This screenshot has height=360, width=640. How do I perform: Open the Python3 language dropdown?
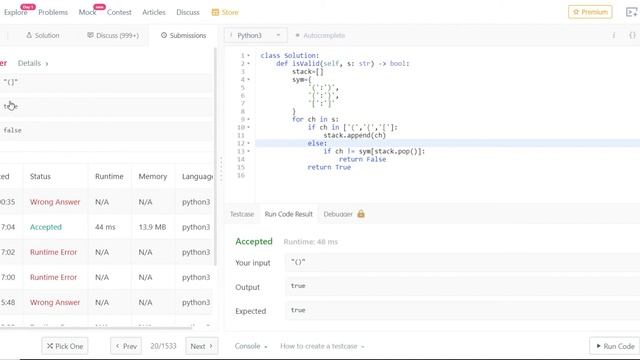pos(256,36)
